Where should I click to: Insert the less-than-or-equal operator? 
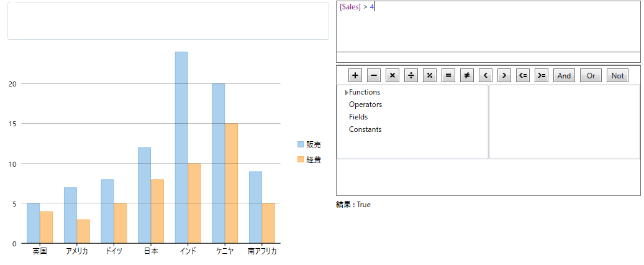pos(523,76)
